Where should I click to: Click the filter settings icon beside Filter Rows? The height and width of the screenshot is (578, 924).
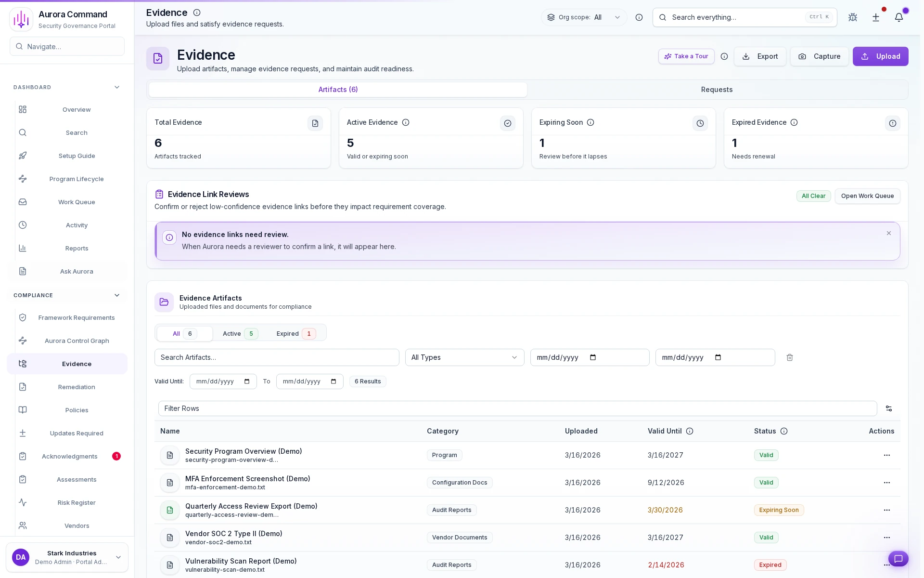pos(888,408)
